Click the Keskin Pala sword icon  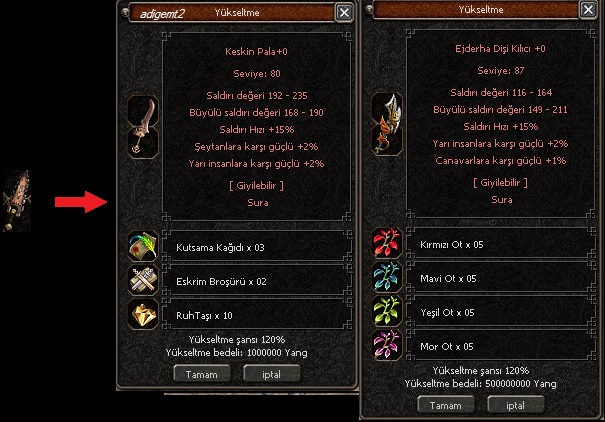pyautogui.click(x=143, y=127)
